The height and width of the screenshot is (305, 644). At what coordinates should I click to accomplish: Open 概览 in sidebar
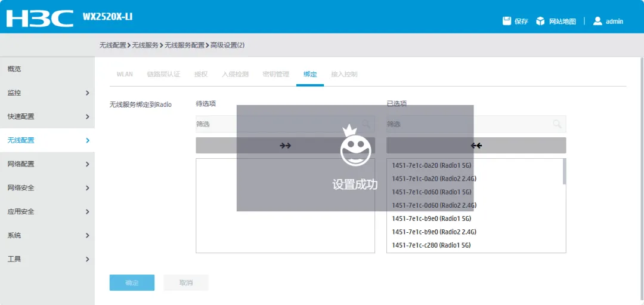coord(47,69)
